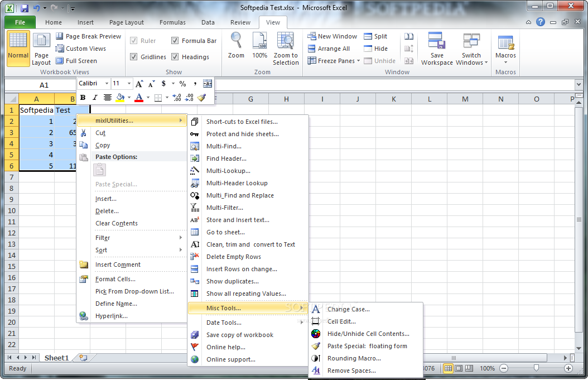
Task: Select the Sheet1 worksheet tab
Action: pyautogui.click(x=57, y=358)
